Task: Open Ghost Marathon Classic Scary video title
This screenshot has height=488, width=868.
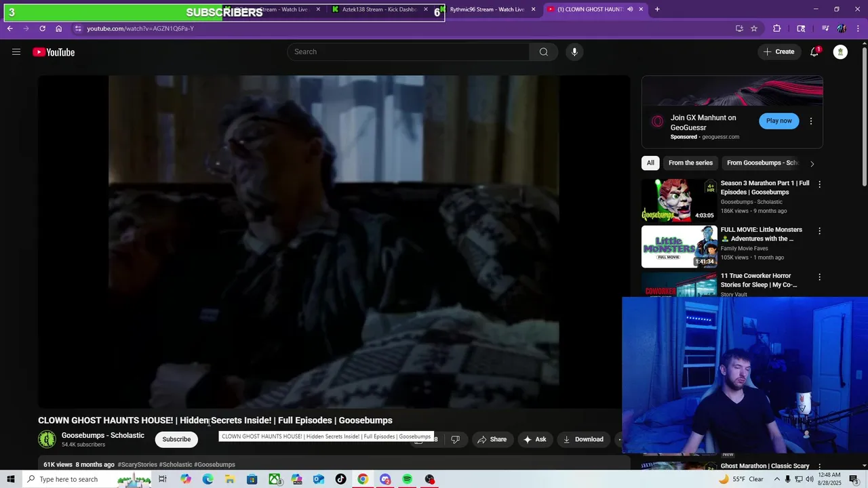Action: (765, 466)
